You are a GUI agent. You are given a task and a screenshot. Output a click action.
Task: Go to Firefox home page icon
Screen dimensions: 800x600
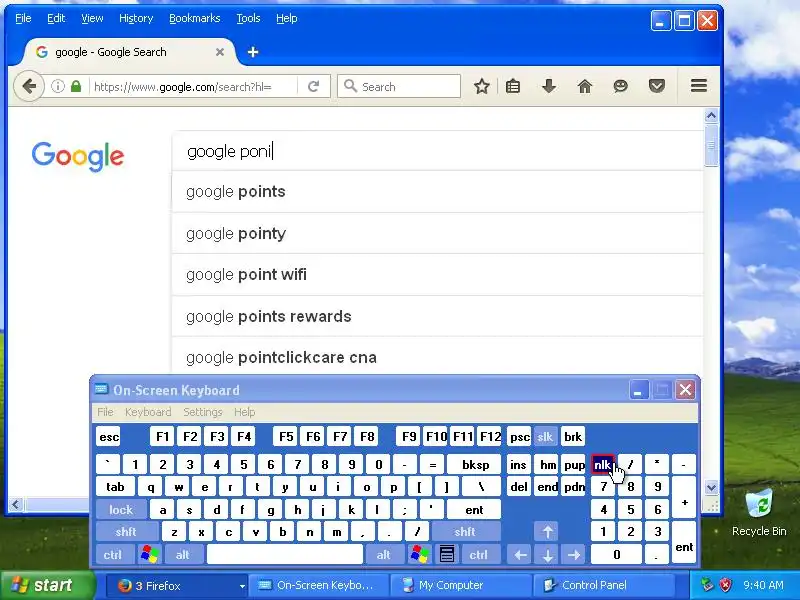click(585, 86)
